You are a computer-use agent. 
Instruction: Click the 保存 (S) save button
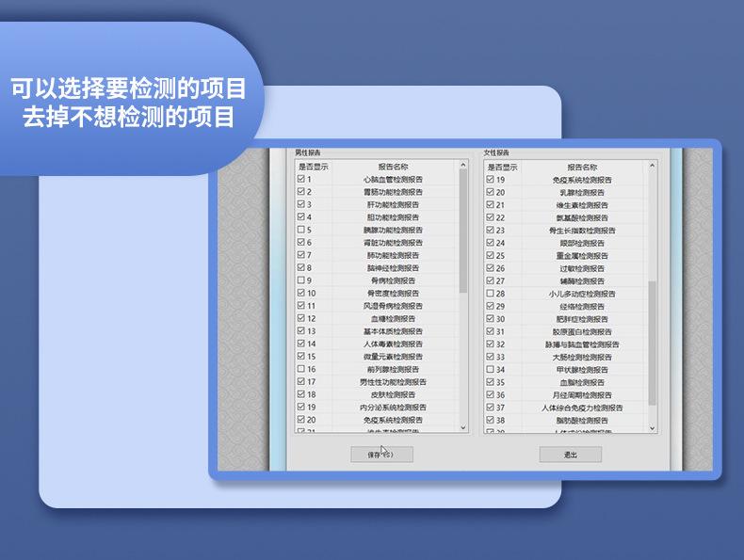tap(381, 455)
